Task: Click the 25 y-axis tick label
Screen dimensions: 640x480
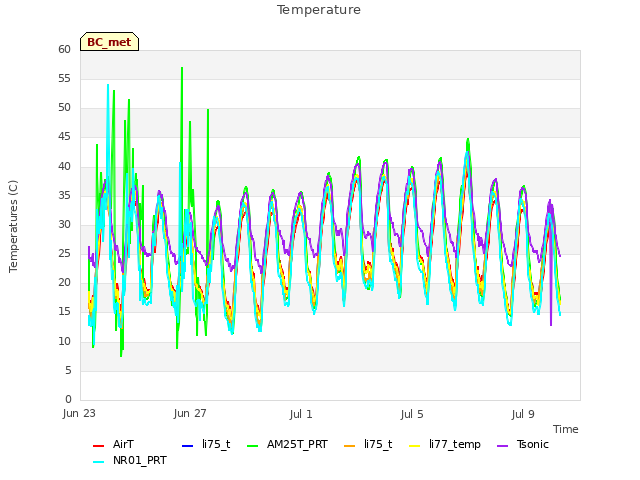Action: [64, 254]
